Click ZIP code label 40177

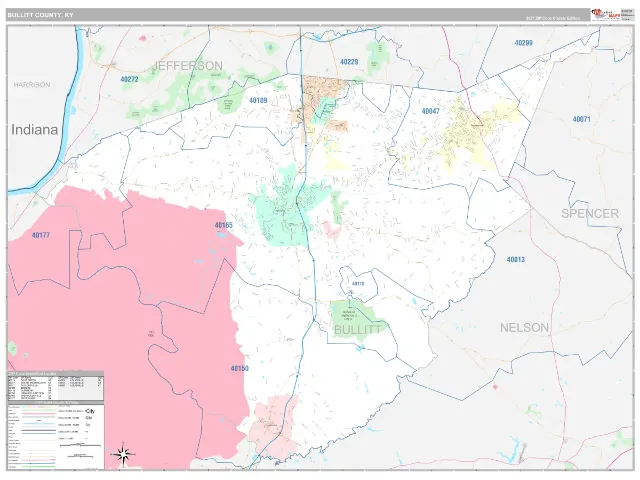pyautogui.click(x=41, y=235)
